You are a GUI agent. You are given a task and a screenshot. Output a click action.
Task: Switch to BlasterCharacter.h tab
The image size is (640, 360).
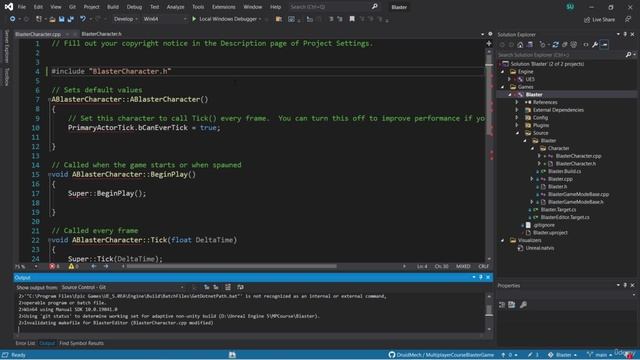pos(101,34)
